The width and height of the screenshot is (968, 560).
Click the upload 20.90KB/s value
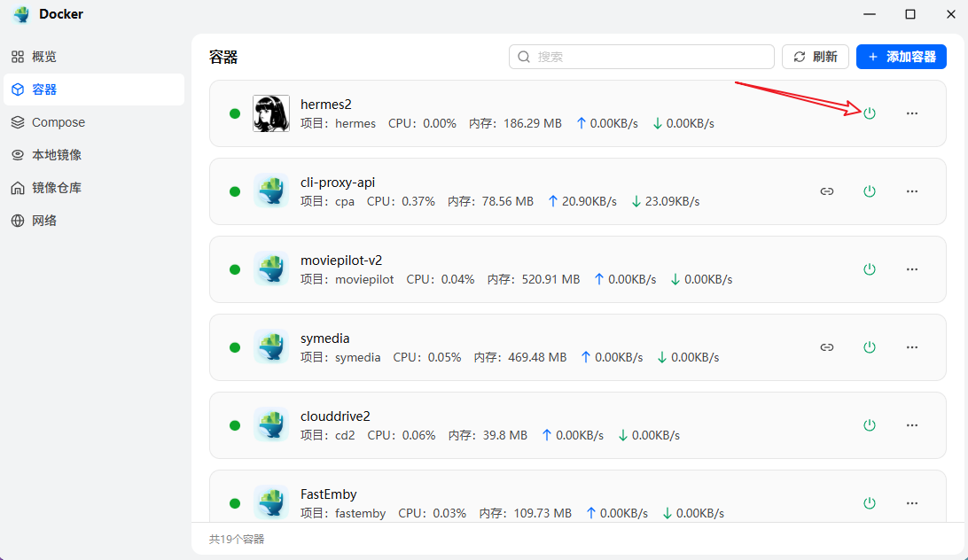pyautogui.click(x=582, y=201)
